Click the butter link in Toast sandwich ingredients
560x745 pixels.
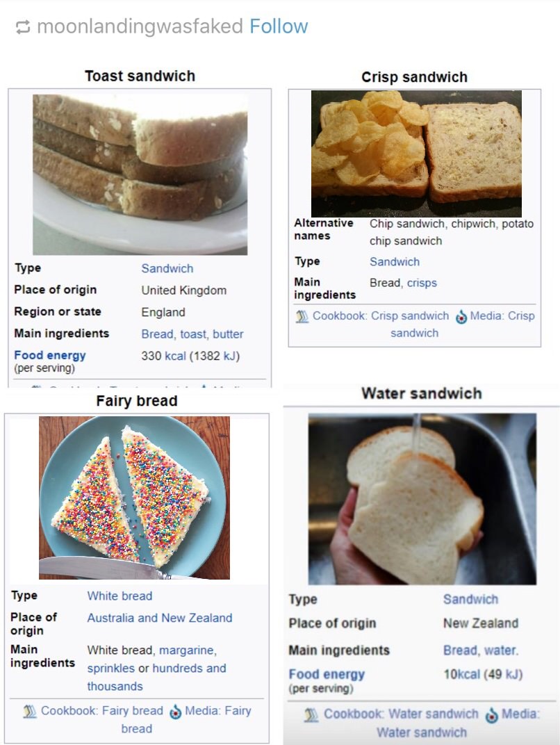[228, 334]
